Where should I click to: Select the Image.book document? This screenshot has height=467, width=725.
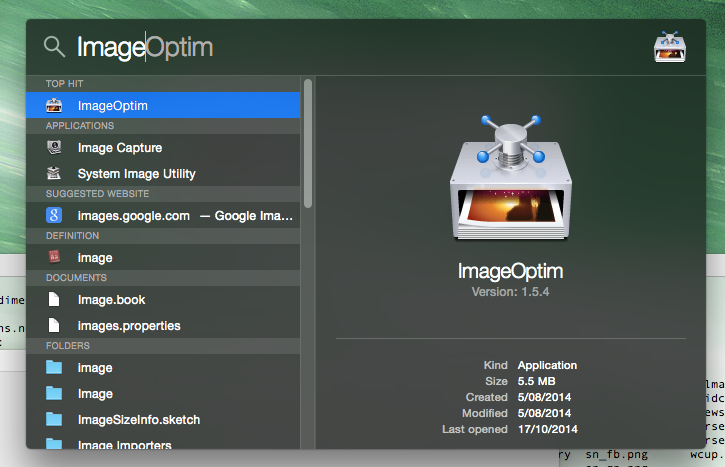coord(163,299)
